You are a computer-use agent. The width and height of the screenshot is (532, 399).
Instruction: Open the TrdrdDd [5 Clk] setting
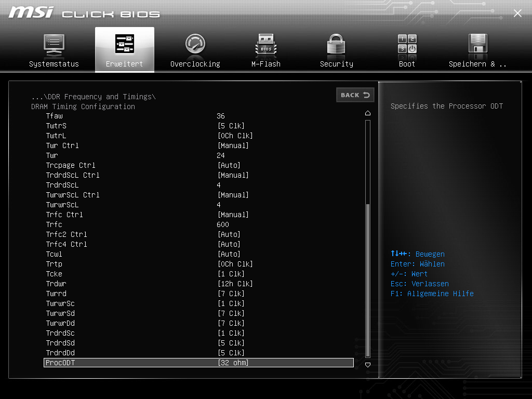coord(231,353)
